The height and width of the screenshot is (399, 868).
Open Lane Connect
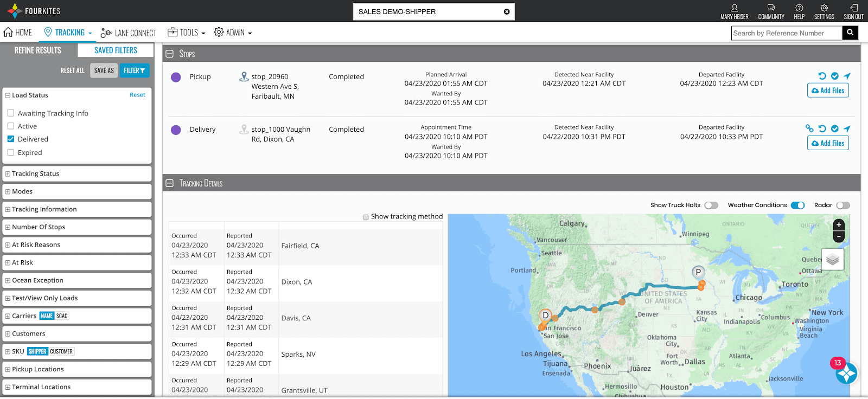pos(129,33)
